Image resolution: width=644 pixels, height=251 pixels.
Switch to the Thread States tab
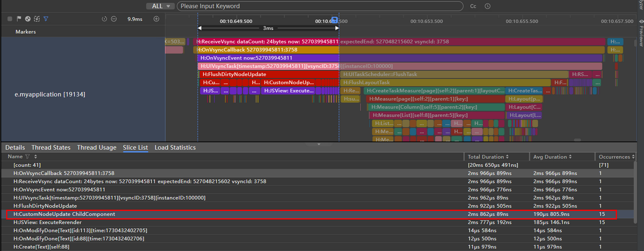50,147
